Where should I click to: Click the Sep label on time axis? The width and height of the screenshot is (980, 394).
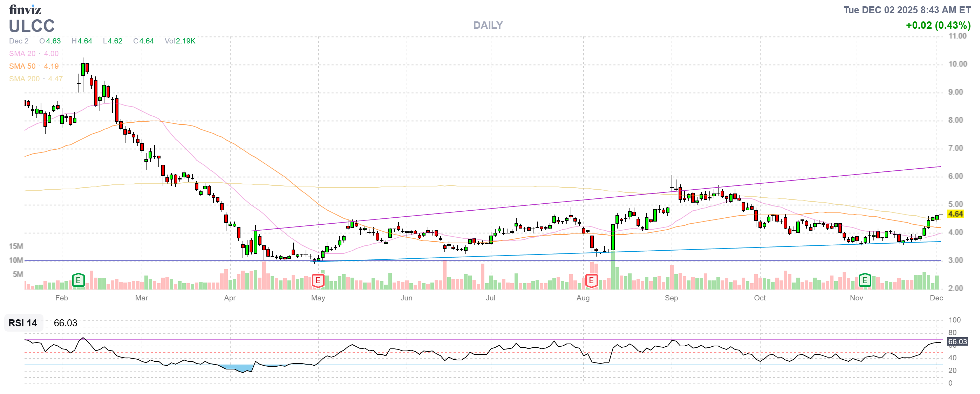(x=671, y=298)
